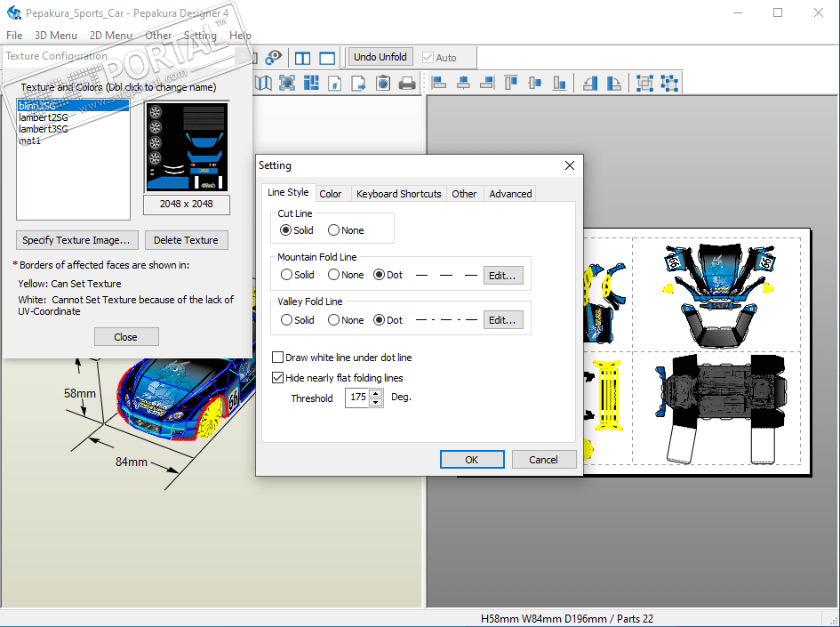Select Solid for Mountain Fold Line

pyautogui.click(x=286, y=275)
